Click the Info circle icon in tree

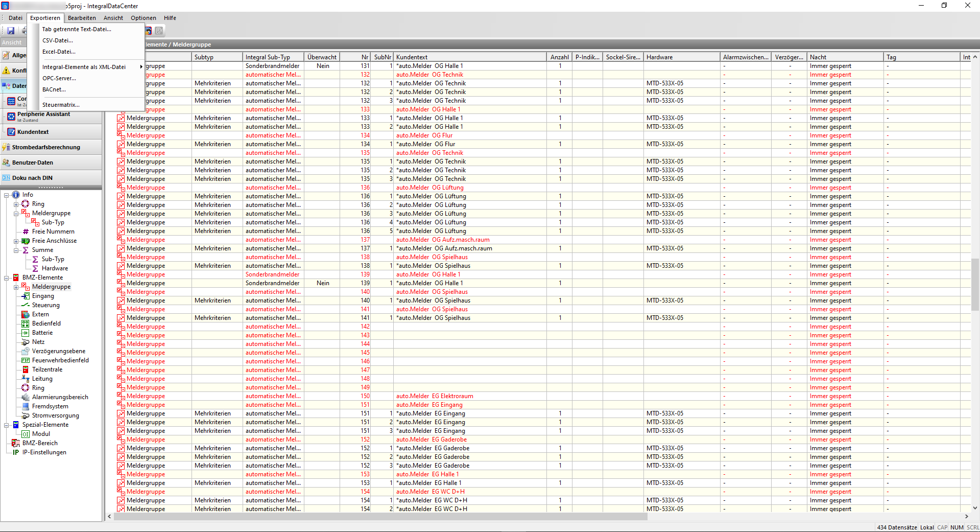pos(16,195)
